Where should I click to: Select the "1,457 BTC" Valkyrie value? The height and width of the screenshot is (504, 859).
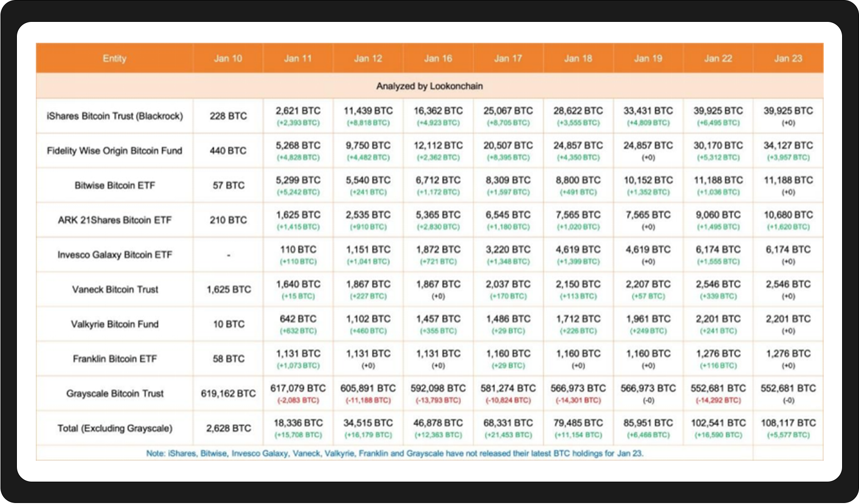pyautogui.click(x=438, y=319)
